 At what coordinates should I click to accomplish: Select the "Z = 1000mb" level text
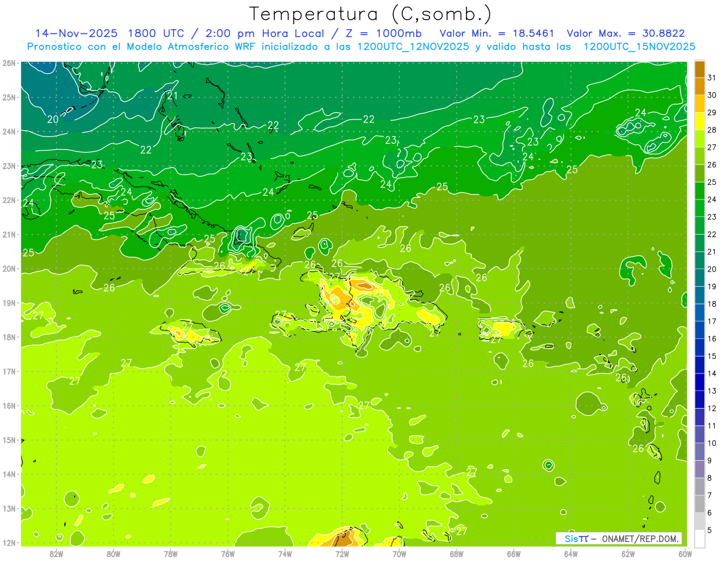pos(383,33)
